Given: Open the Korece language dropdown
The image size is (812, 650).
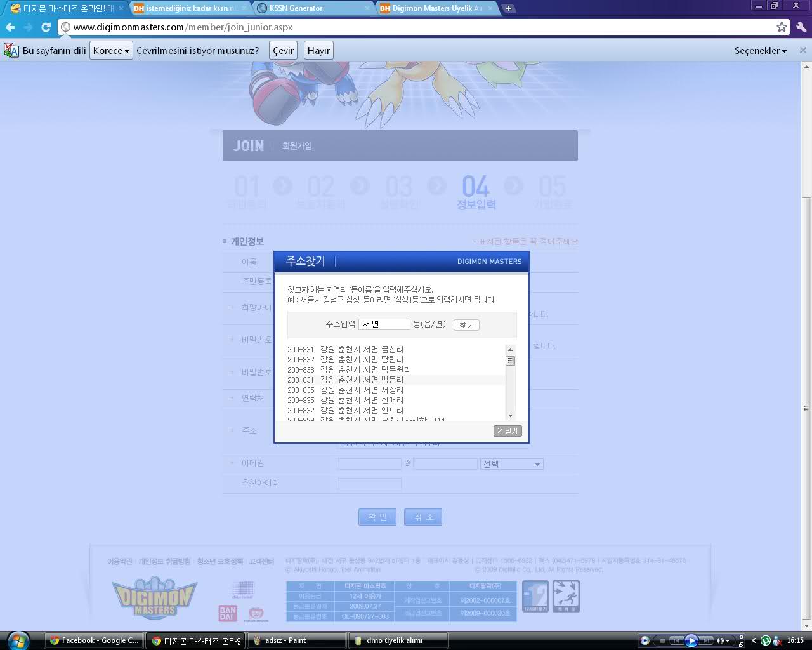Looking at the screenshot, I should click(111, 51).
